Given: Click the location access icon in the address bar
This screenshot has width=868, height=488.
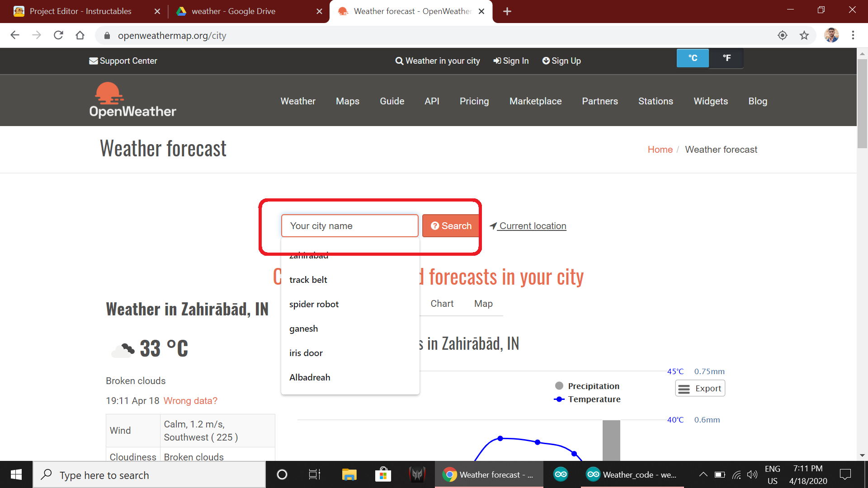Looking at the screenshot, I should tap(783, 35).
